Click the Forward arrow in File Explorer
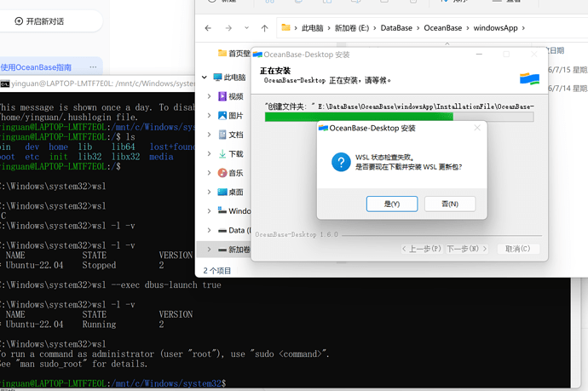 point(228,28)
